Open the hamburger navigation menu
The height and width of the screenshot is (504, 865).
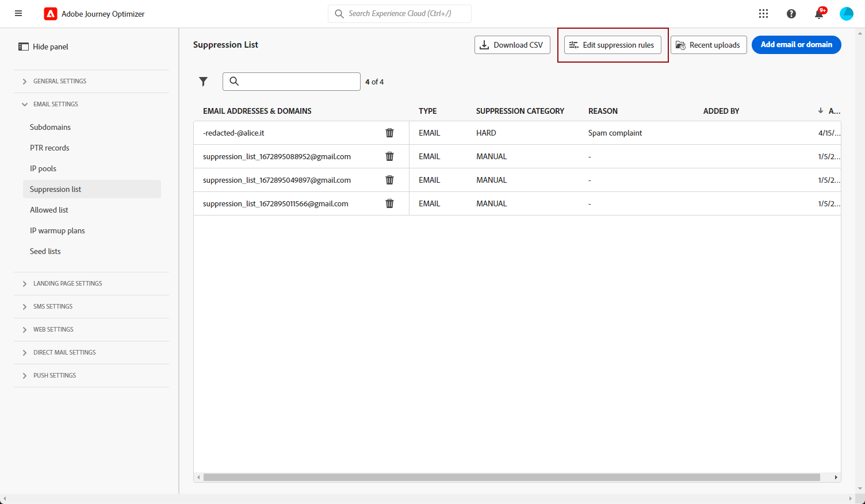18,13
